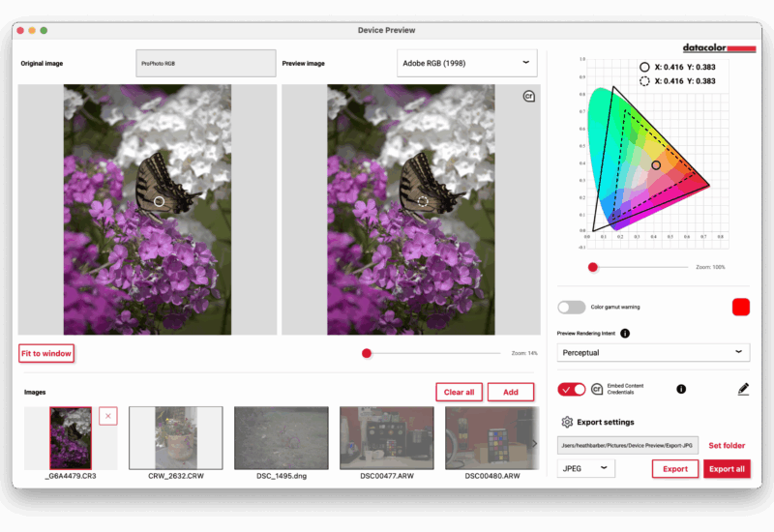Click info icon beside Embed Content Credentials
This screenshot has height=532, width=774.
[x=681, y=389]
